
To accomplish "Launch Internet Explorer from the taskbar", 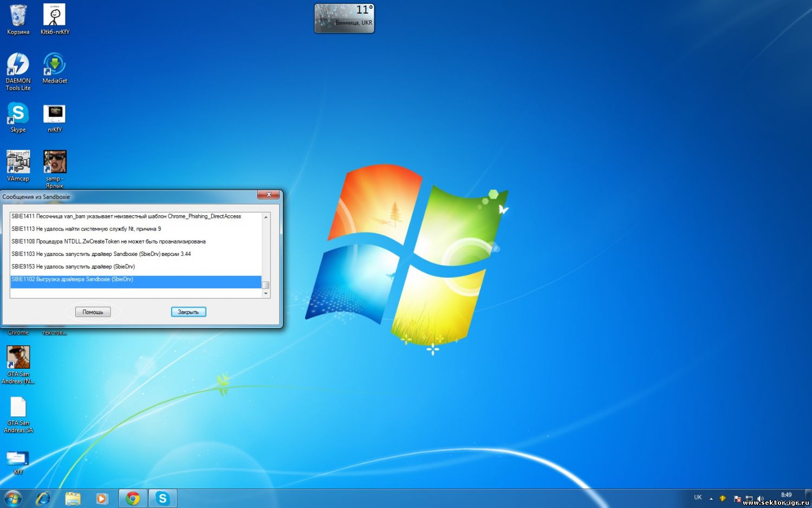I will point(43,498).
